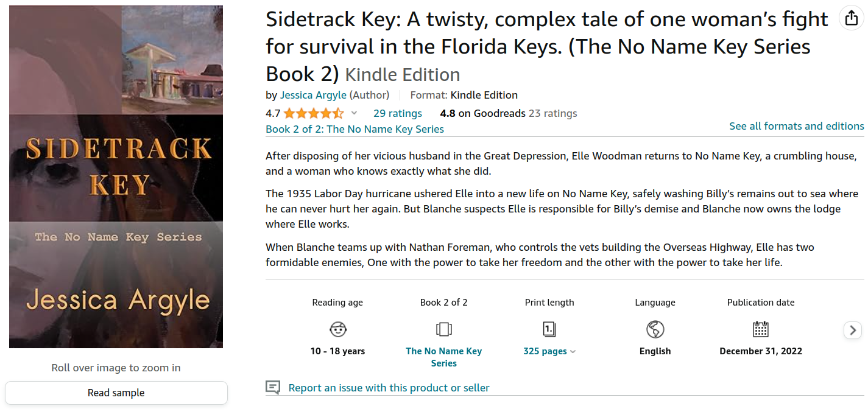Click the publication date calendar icon
Screen dimensions: 868x417
pyautogui.click(x=760, y=329)
